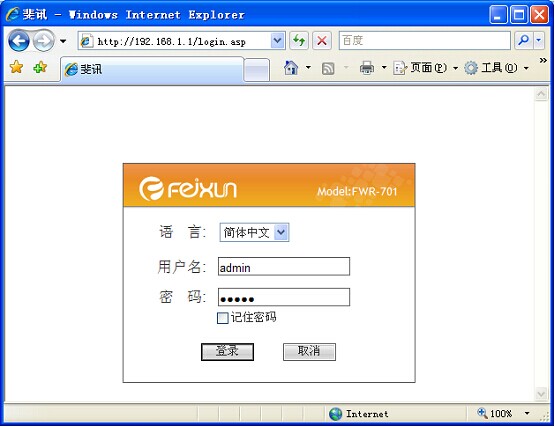Click the vertical scrollbar down arrow
Screen dimensions: 555x427
[541, 394]
